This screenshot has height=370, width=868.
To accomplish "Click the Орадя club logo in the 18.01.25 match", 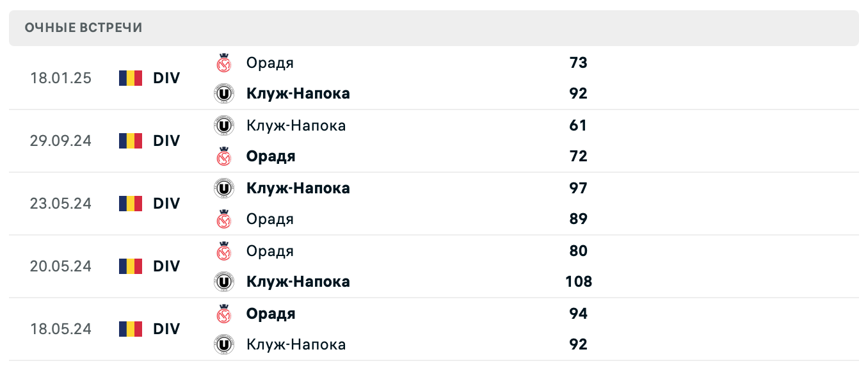I will tap(224, 63).
